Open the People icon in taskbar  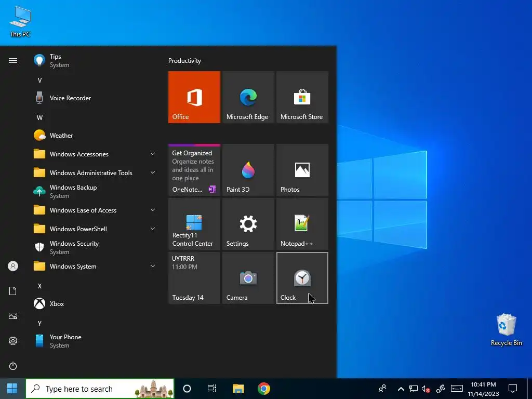[382, 389]
